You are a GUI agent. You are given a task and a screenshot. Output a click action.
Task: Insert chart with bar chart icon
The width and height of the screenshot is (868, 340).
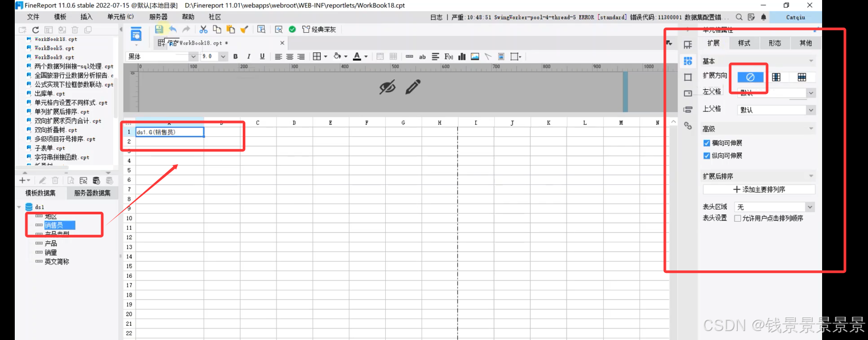tap(462, 56)
